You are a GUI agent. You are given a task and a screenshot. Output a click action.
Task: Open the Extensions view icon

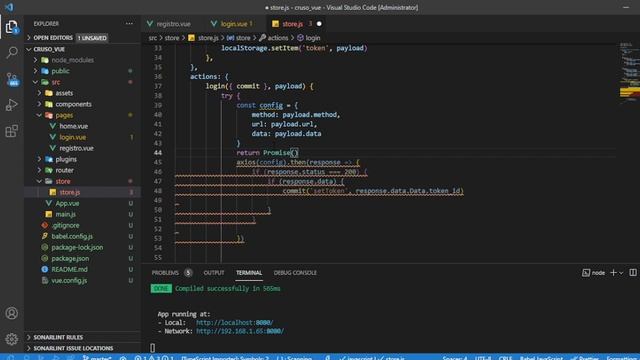11,131
